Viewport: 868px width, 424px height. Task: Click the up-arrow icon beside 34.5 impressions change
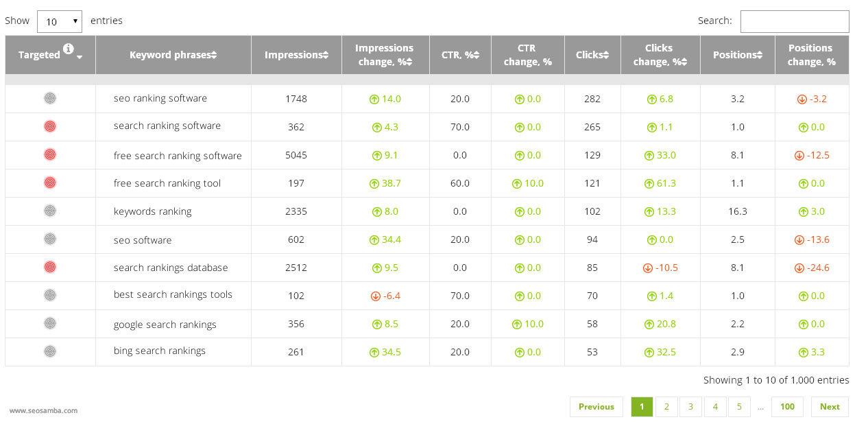[x=374, y=352]
